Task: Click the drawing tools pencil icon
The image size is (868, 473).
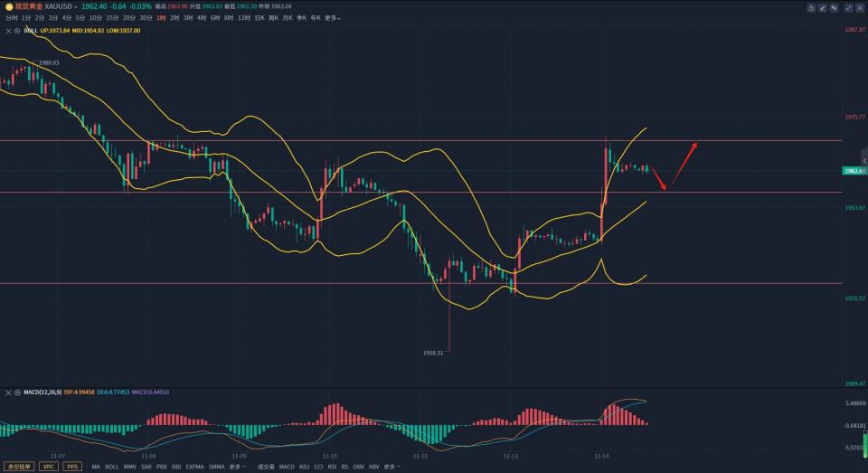Action: click(x=823, y=7)
